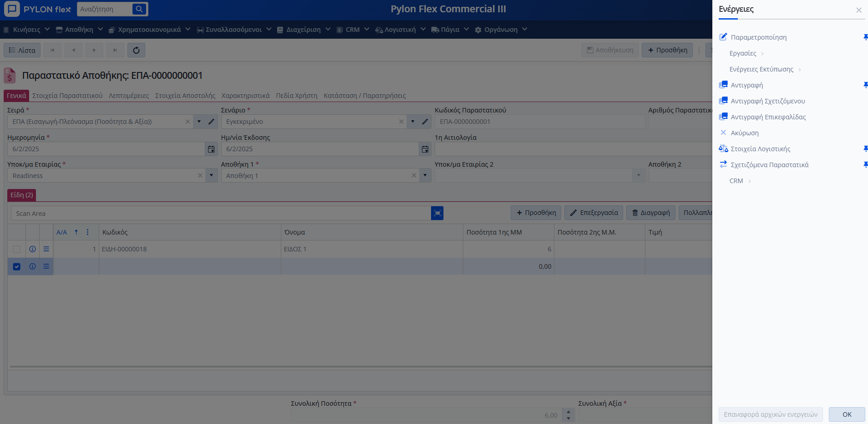
Task: Clear the Αποθήκη 1 field value
Action: 413,175
